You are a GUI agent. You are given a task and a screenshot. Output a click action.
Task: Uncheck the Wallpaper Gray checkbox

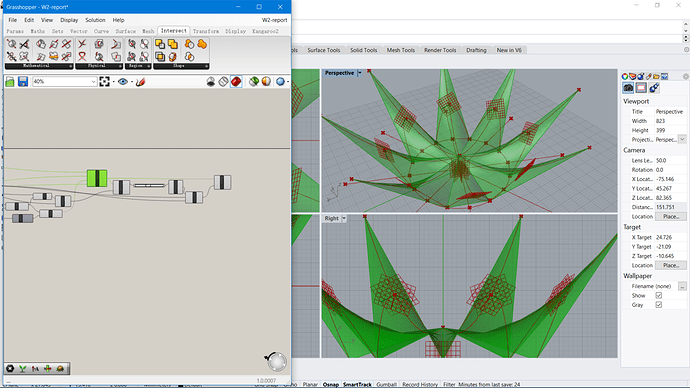tap(659, 305)
